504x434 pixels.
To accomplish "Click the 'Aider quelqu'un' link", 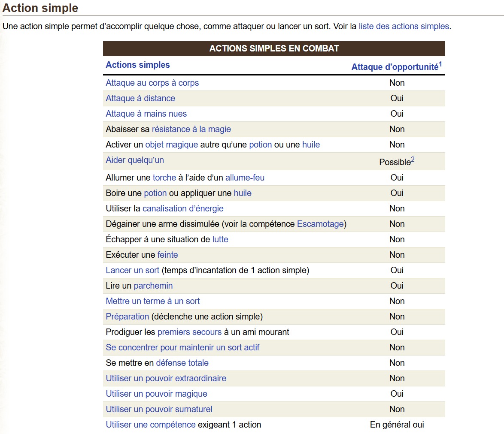I will point(135,160).
